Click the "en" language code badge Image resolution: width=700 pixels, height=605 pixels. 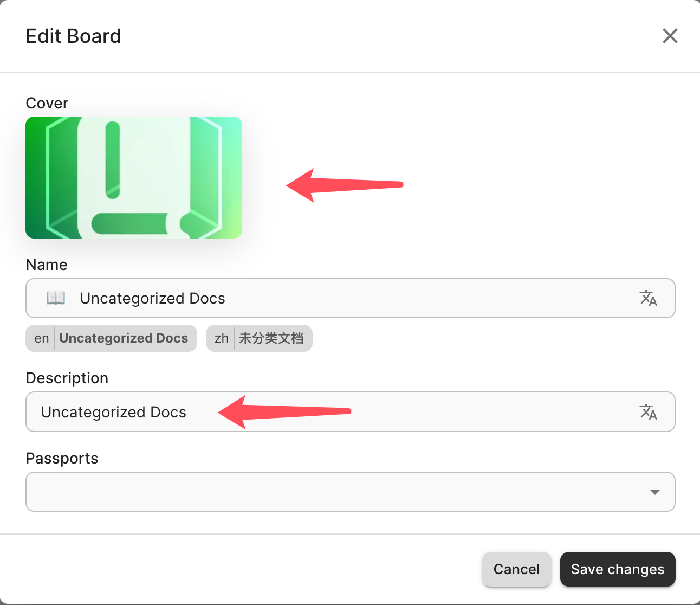click(41, 338)
